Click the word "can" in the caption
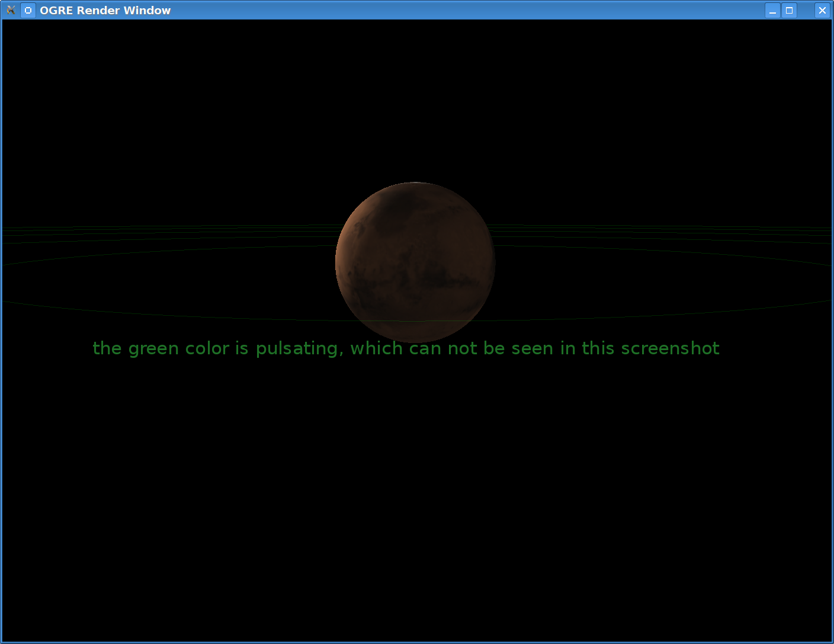 [425, 348]
